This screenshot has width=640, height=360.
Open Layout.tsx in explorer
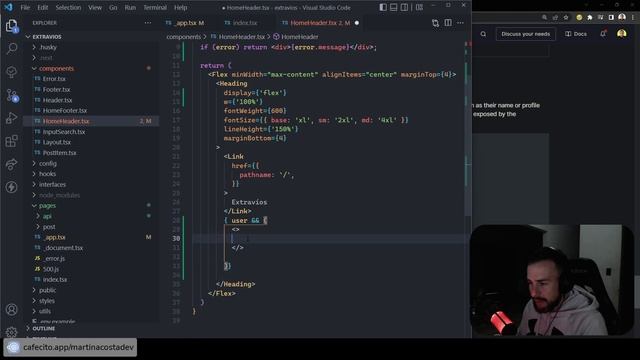(56, 142)
